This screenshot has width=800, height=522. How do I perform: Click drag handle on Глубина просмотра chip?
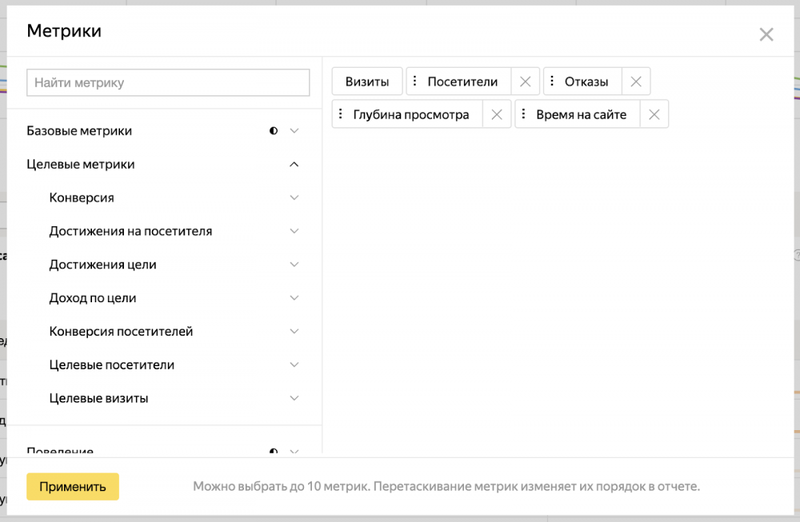340,114
